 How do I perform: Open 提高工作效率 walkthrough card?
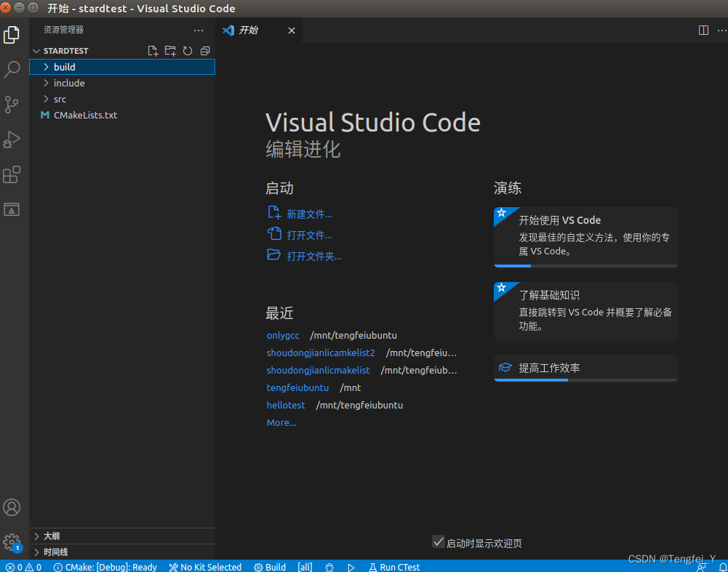point(585,368)
